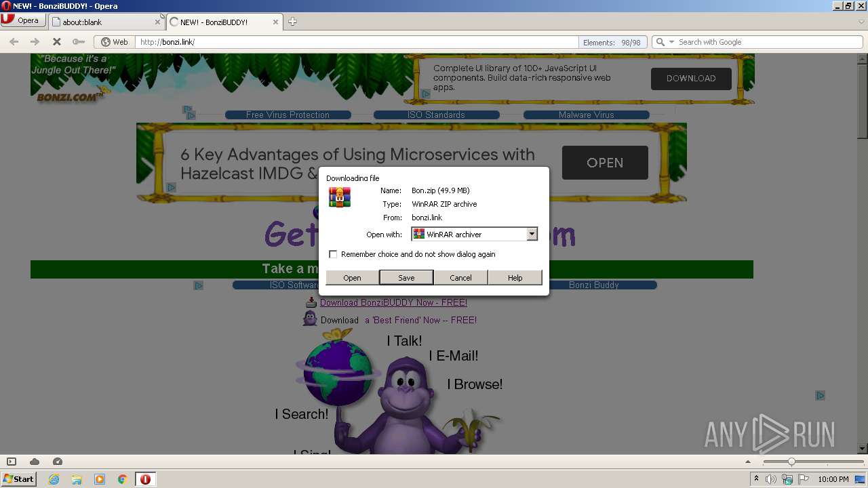Click "a 'Best Friend' Now -- FREE!" link
868x488 pixels.
click(420, 320)
